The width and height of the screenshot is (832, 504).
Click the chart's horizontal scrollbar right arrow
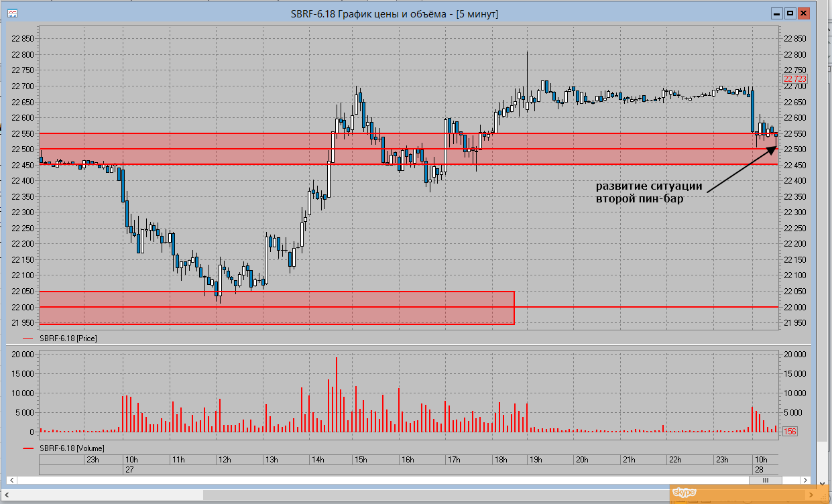806,480
